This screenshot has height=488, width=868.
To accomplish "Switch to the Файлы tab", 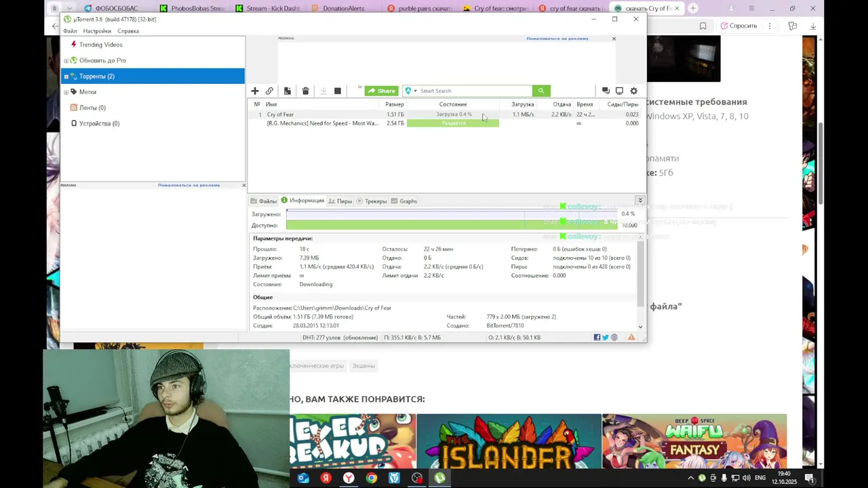I will [263, 201].
